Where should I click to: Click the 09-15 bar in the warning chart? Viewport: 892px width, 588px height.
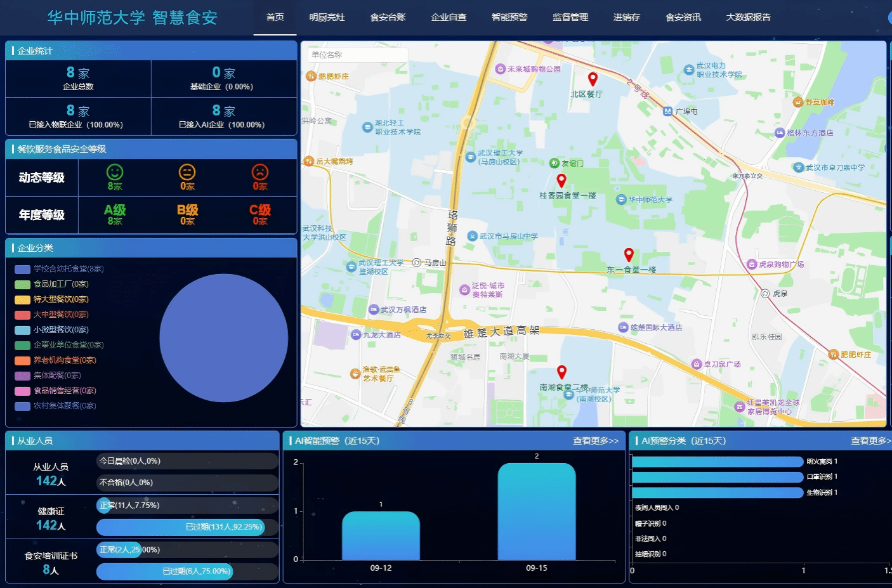tap(536, 511)
